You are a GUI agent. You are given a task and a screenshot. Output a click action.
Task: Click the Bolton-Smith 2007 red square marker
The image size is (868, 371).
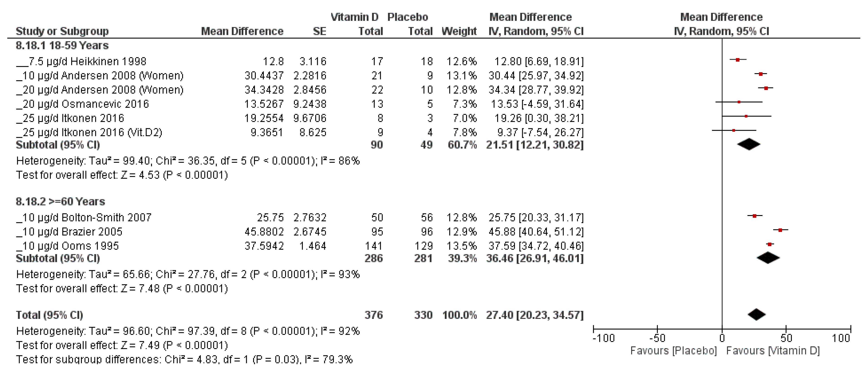pos(754,216)
